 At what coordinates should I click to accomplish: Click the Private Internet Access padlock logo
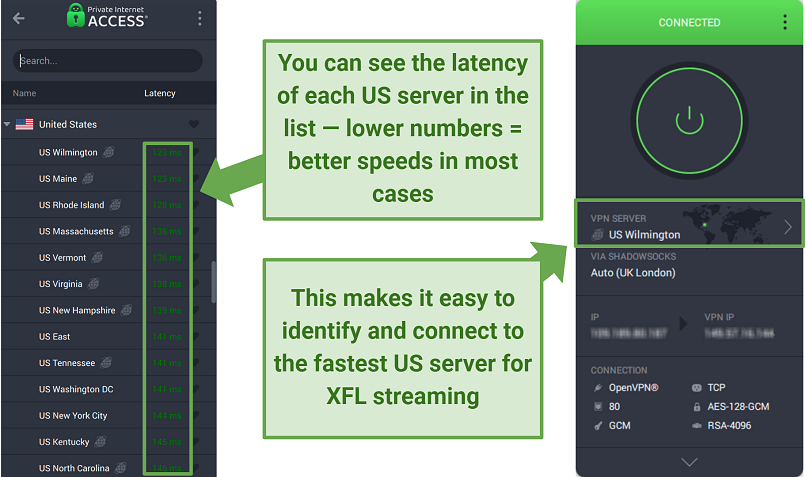(76, 15)
